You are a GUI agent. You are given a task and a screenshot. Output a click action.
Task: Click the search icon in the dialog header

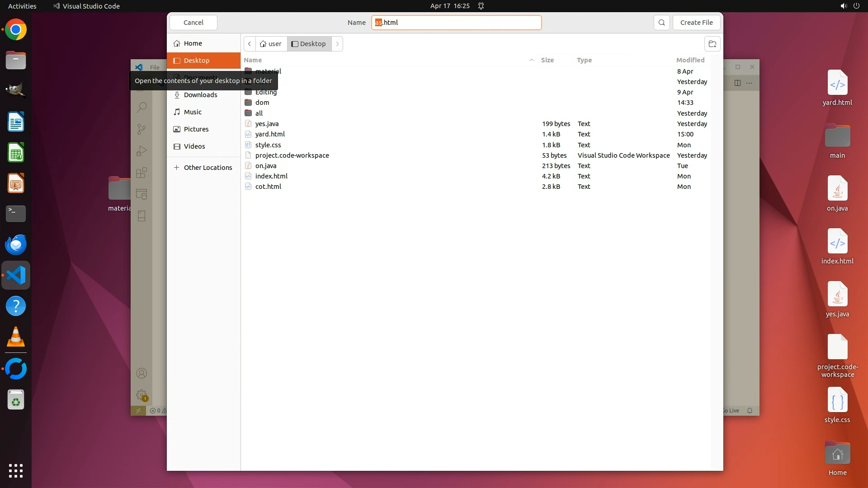[x=661, y=23]
